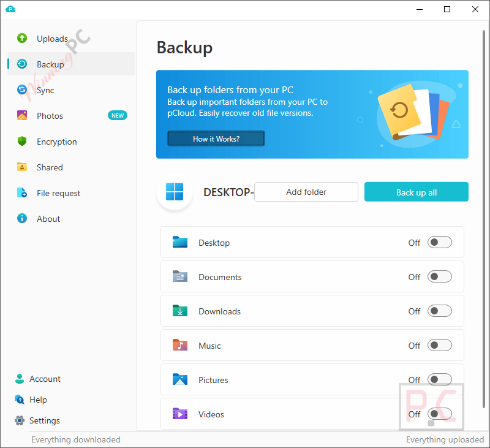Screen dimensions: 490x448
Task: Open Settings from the sidebar bottom
Action: click(x=37, y=420)
